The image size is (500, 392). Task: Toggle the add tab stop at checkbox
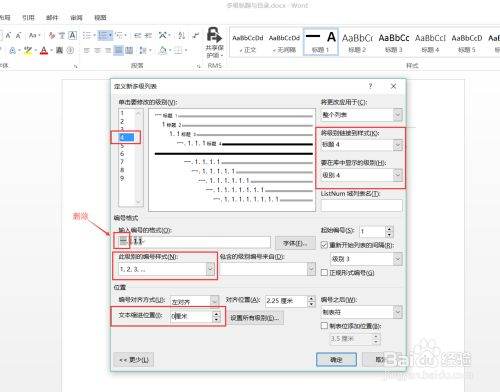324,326
